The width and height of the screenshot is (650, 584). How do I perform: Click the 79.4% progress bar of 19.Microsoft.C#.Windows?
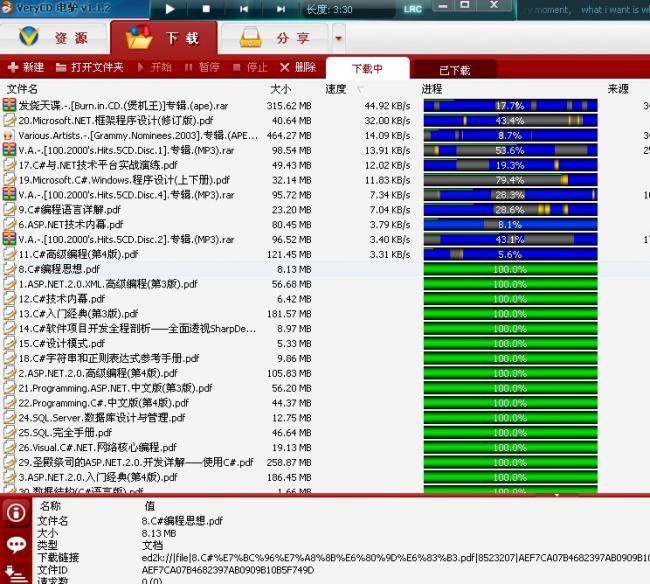click(x=510, y=180)
